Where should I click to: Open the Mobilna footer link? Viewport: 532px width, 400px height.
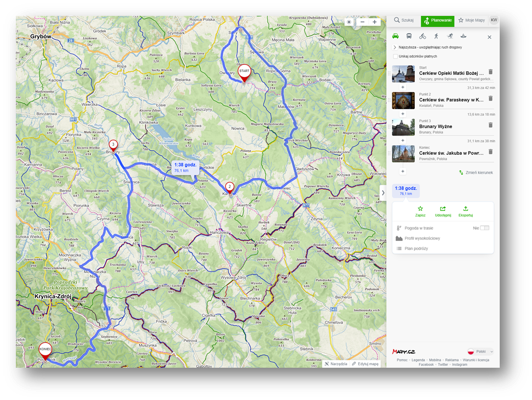click(x=435, y=360)
